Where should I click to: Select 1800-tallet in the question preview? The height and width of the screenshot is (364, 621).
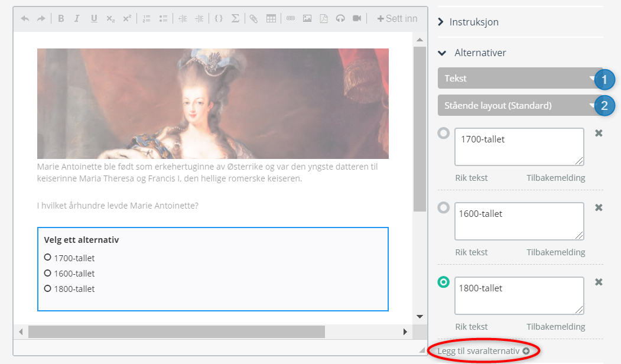tap(47, 288)
